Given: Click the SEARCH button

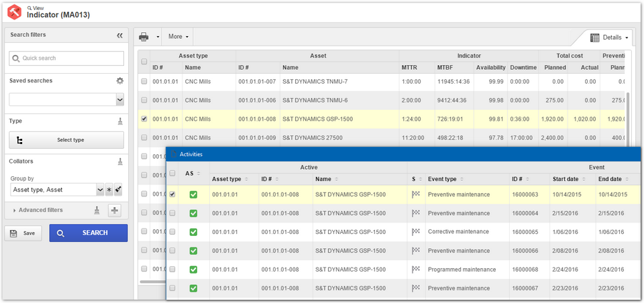Looking at the screenshot, I should (x=89, y=233).
